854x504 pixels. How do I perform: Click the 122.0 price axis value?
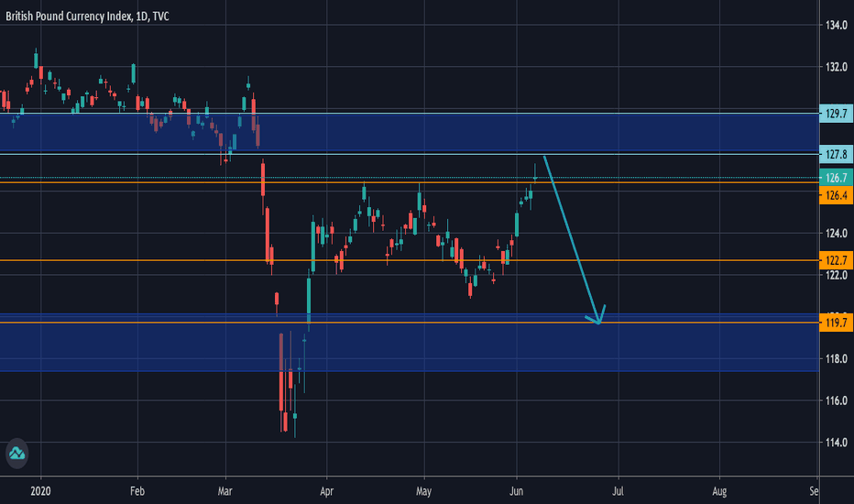(x=836, y=275)
